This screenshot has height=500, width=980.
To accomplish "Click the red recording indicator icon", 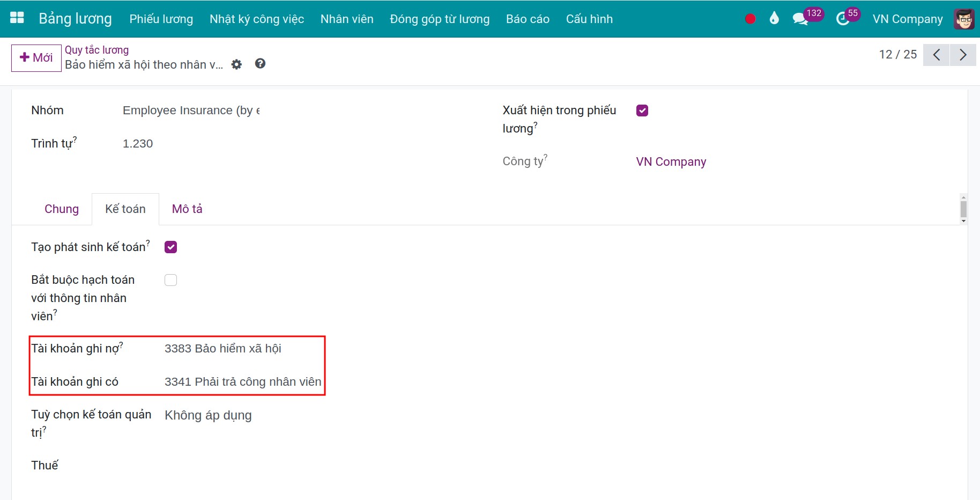I will 750,19.
